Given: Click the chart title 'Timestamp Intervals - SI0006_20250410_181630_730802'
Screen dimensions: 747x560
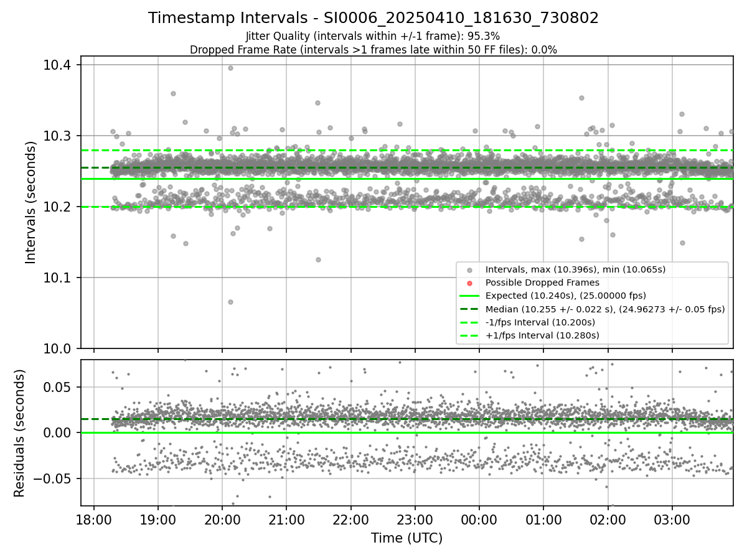Looking at the screenshot, I should tap(374, 18).
